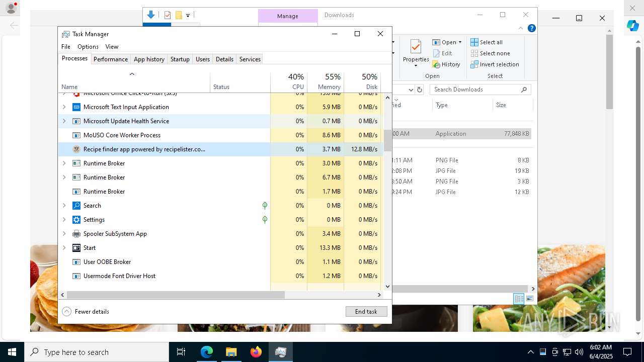Screen dimensions: 644x362
Task: Open the Explorer address bar history dropdown
Action: point(411,90)
